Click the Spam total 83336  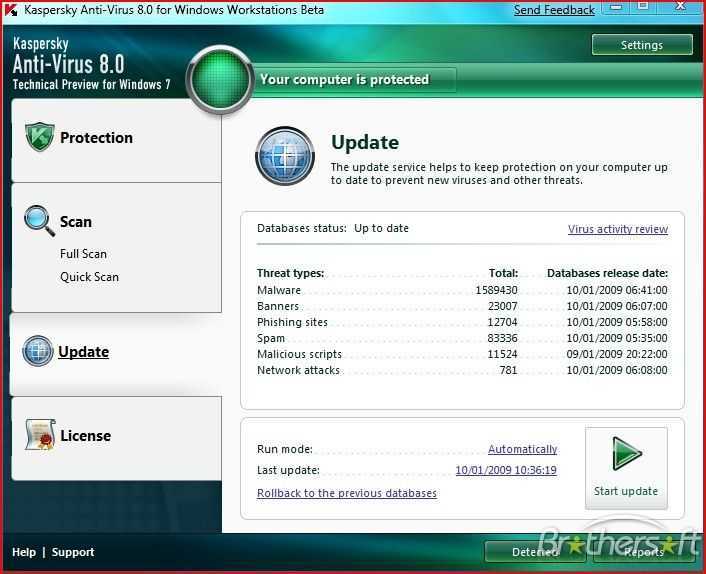click(x=502, y=338)
